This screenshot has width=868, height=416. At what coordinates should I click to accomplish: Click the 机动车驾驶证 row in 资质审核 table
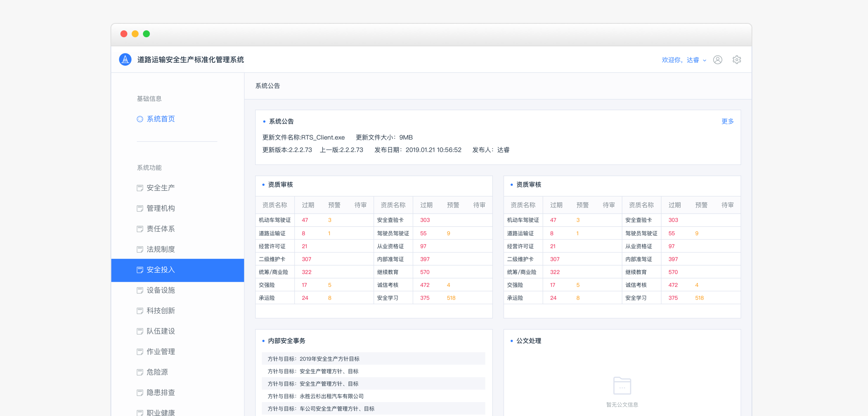275,220
